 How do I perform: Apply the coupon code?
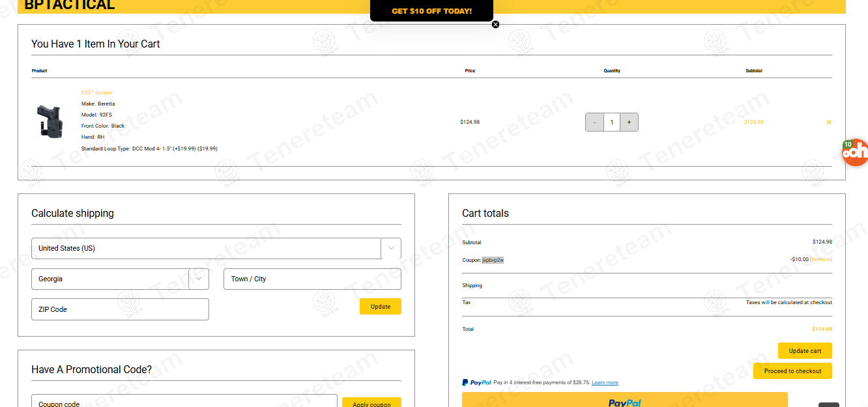click(x=371, y=402)
